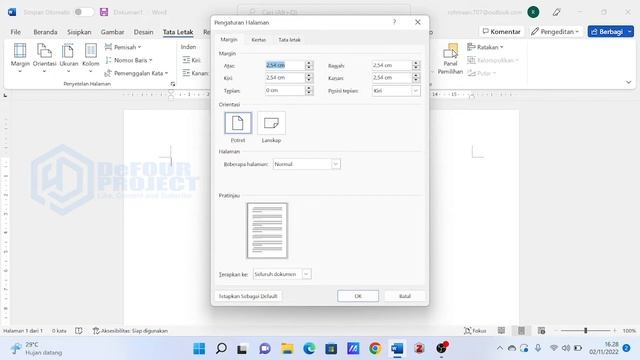
Task: Click the Kiri margin input field
Action: [x=284, y=78]
